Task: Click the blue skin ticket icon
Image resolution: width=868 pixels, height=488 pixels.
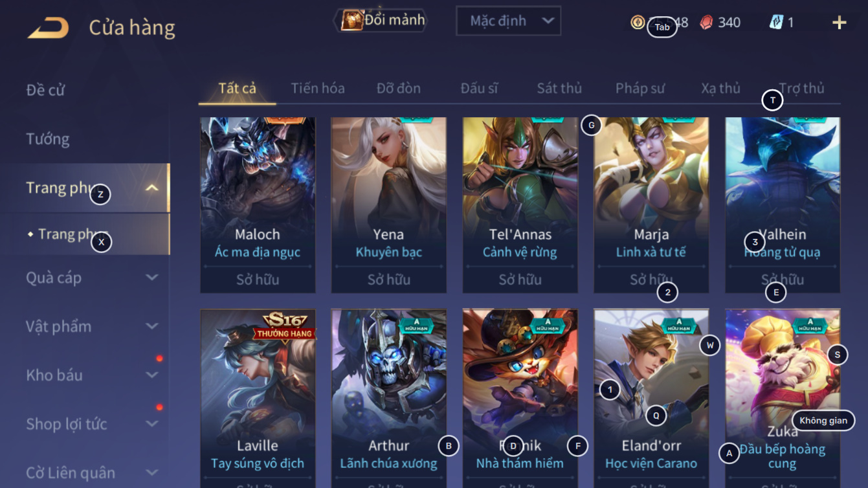Action: (775, 23)
